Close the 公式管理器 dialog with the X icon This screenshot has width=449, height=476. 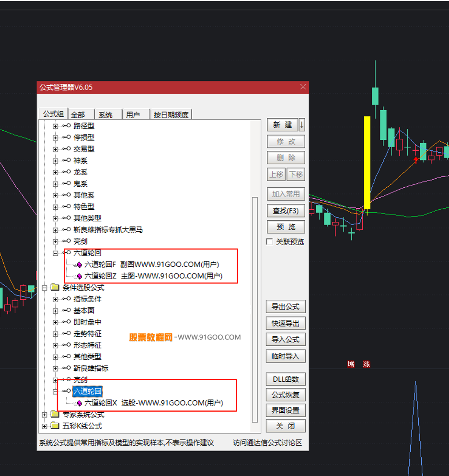click(x=303, y=87)
